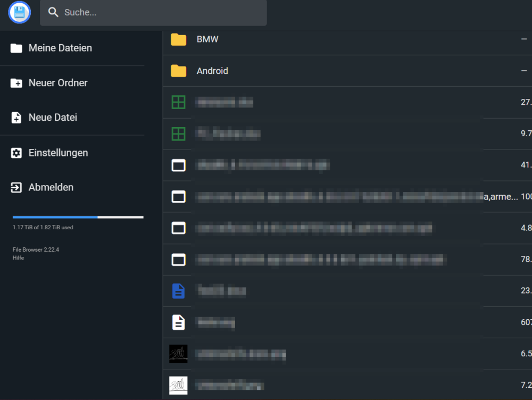The height and width of the screenshot is (400, 532).
Task: Click '1.17 TiB of 1.82 TiB used' text
Action: click(x=43, y=227)
